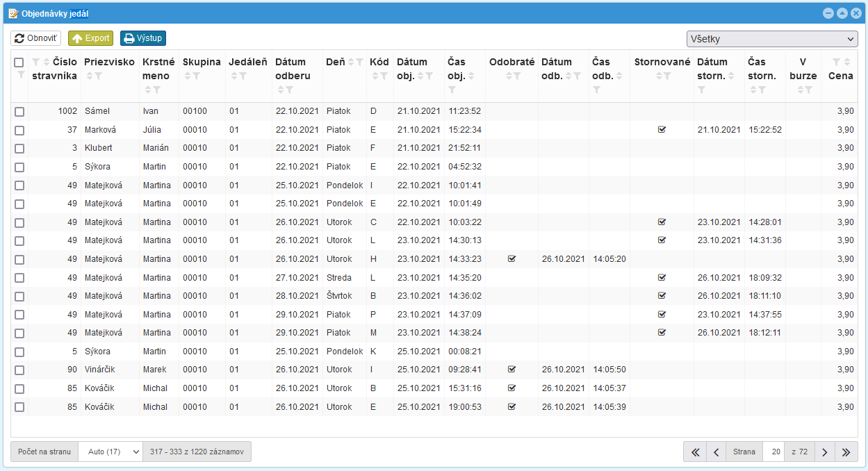Go to the last page
Image resolution: width=868 pixels, height=471 pixels.
point(846,452)
